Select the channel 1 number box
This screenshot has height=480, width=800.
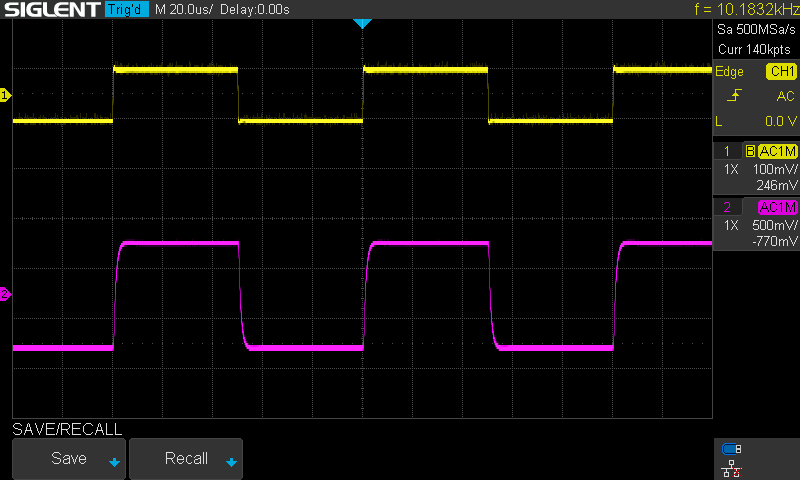(727, 151)
